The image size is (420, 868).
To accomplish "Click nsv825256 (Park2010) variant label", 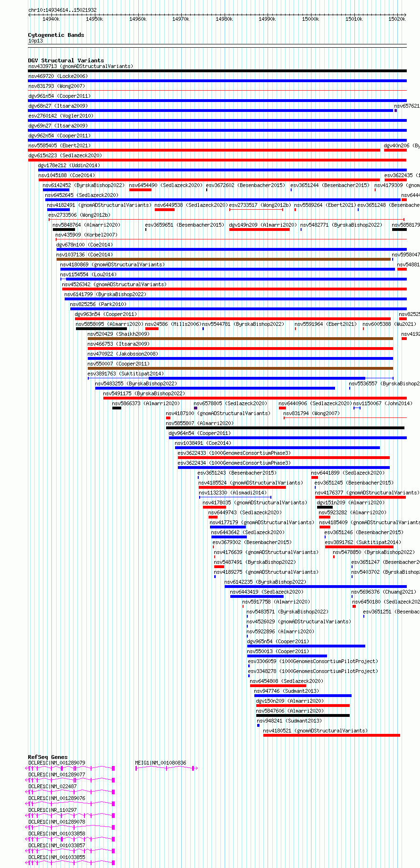I will click(x=98, y=304).
